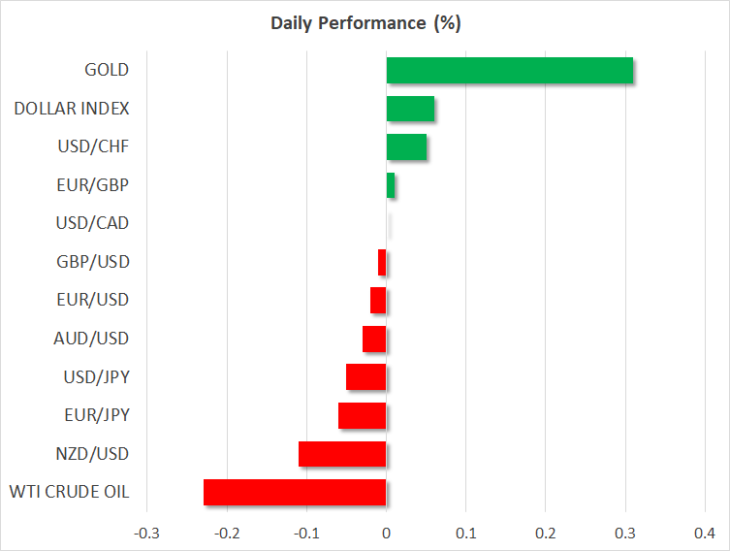This screenshot has height=551, width=730.
Task: Select the EUR/JPY red bar
Action: click(x=362, y=416)
